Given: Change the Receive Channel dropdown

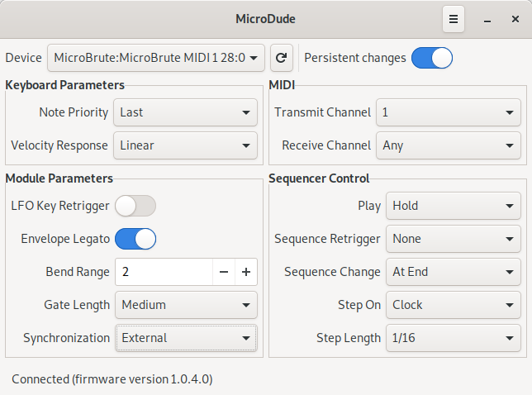Looking at the screenshot, I should pyautogui.click(x=449, y=145).
